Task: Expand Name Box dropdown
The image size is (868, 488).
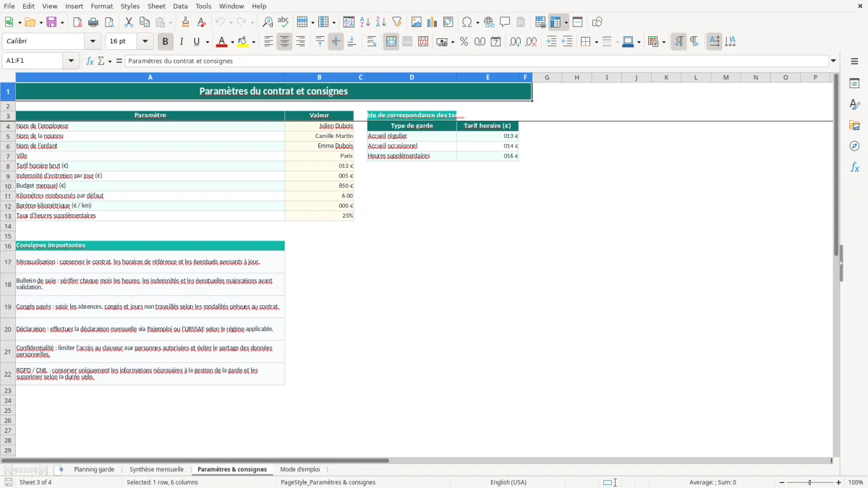Action: point(71,61)
